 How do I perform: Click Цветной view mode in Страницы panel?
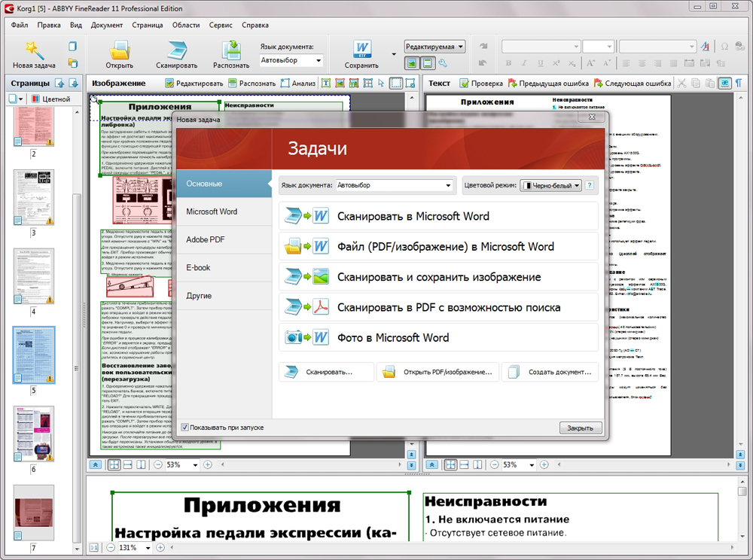51,99
